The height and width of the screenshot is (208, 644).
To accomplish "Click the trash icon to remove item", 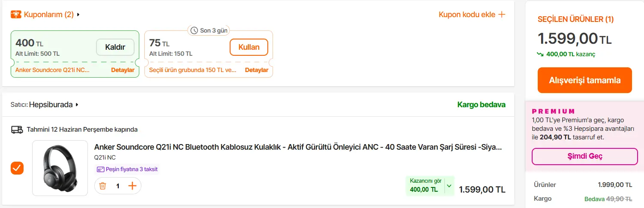I will (102, 186).
